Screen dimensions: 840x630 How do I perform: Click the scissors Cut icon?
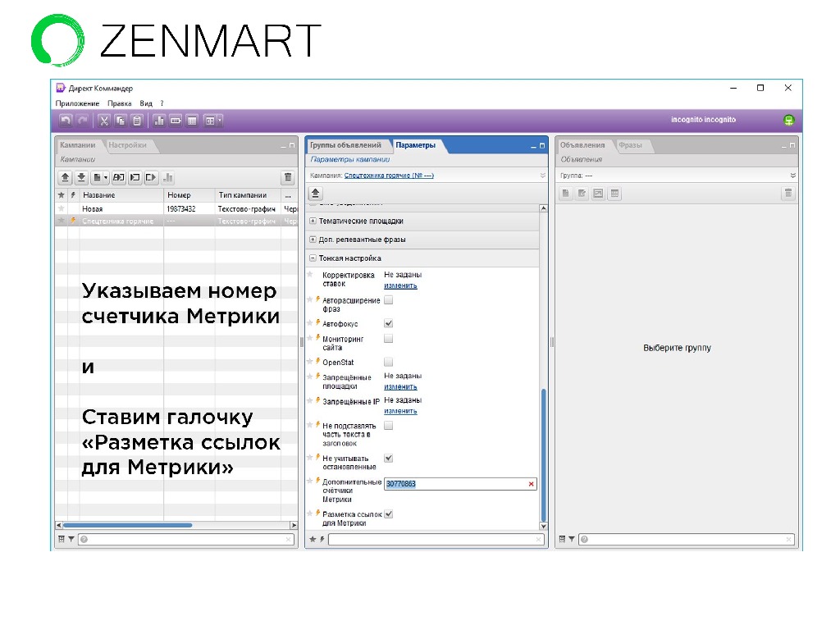point(104,121)
